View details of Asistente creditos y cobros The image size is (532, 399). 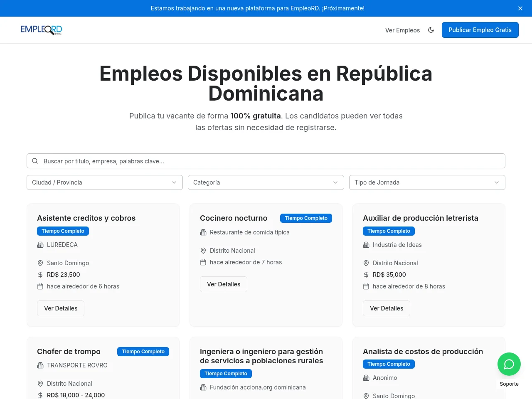61,308
